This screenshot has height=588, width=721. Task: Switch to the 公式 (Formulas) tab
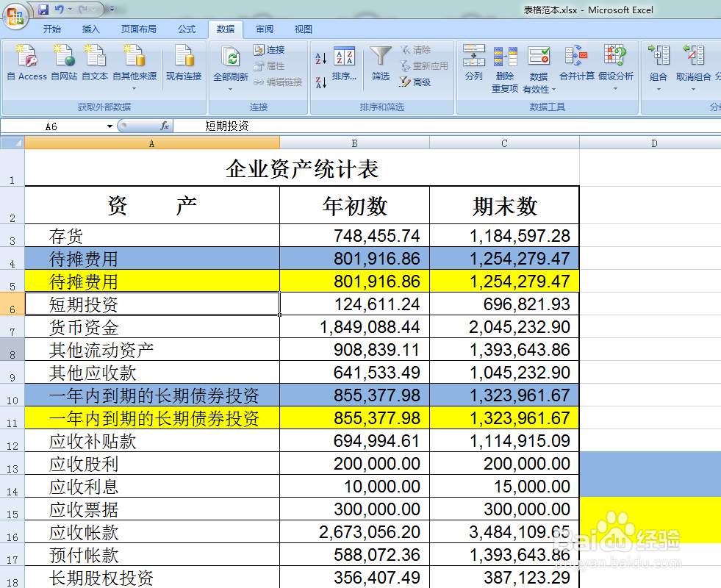tap(187, 29)
